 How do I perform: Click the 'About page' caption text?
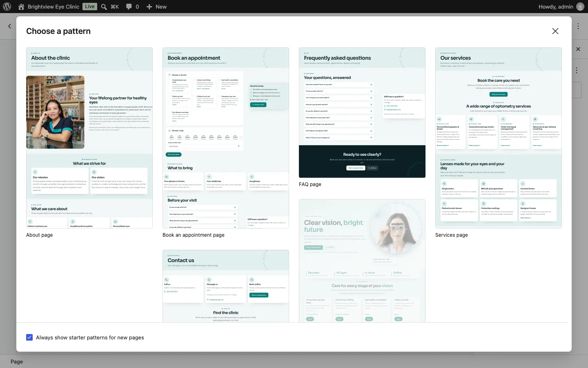point(40,235)
